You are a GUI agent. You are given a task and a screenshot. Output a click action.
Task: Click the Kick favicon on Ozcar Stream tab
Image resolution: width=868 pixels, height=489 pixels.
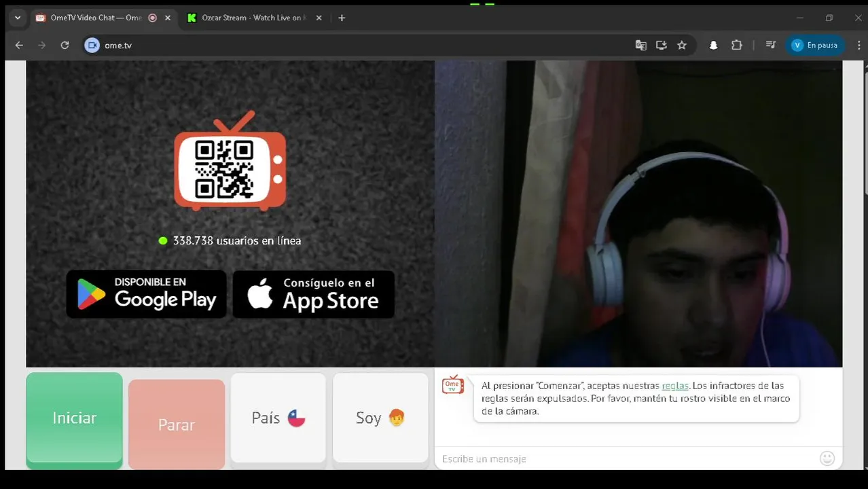[192, 18]
